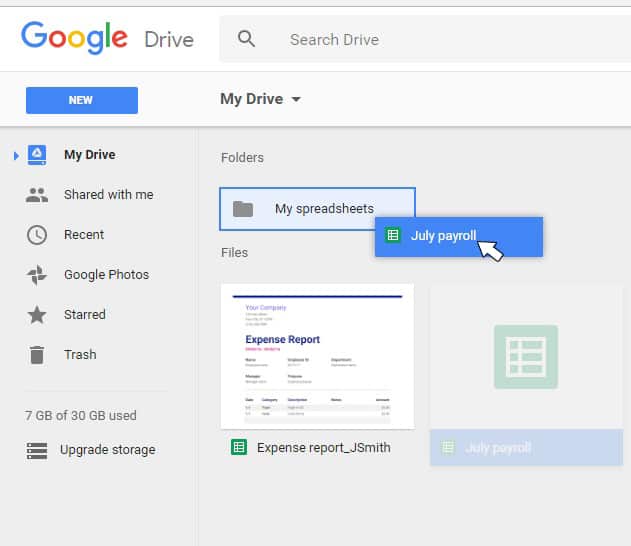The height and width of the screenshot is (546, 631).
Task: Click the Recent clock icon
Action: pos(37,235)
